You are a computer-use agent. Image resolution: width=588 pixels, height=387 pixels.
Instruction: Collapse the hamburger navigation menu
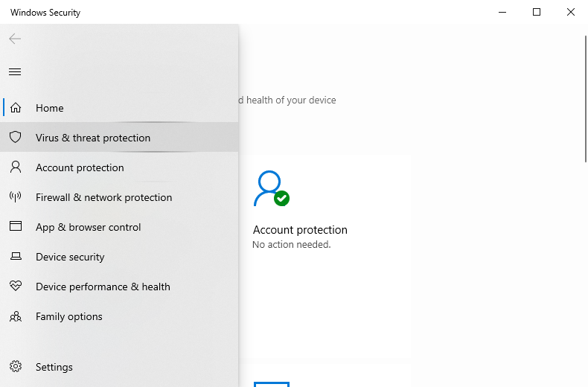point(15,71)
